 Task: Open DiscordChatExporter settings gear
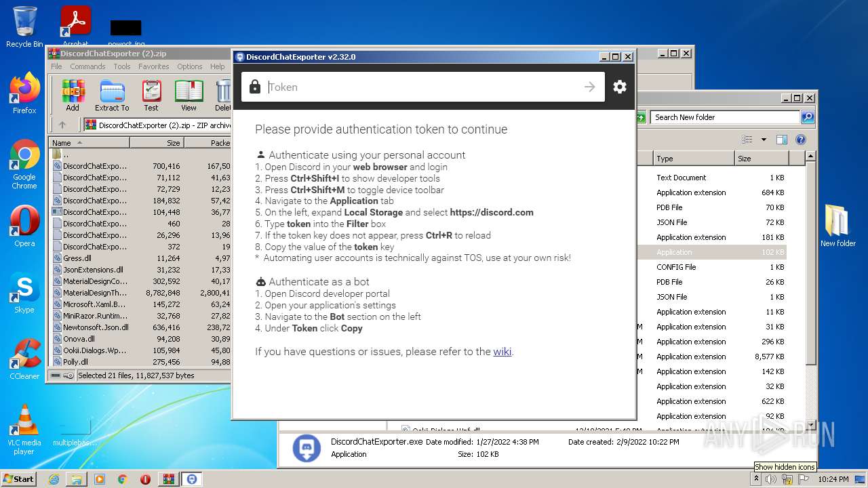(620, 87)
